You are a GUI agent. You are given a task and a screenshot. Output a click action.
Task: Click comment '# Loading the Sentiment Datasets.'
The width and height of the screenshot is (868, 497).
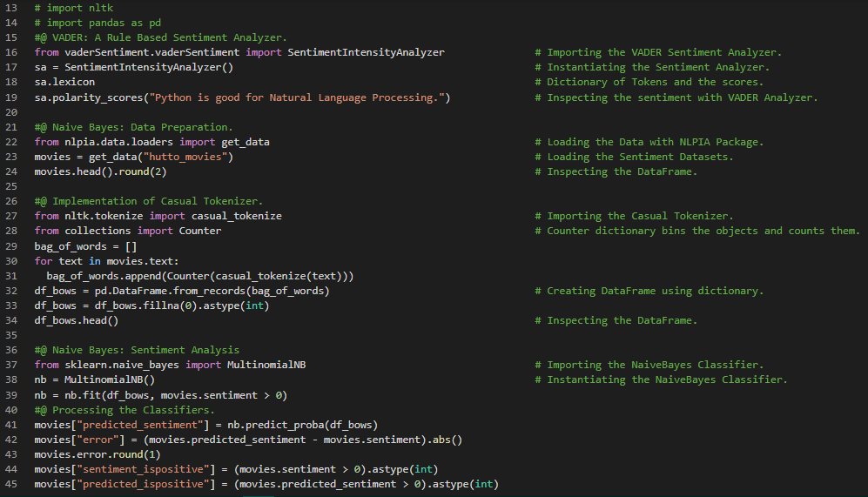[x=635, y=158]
